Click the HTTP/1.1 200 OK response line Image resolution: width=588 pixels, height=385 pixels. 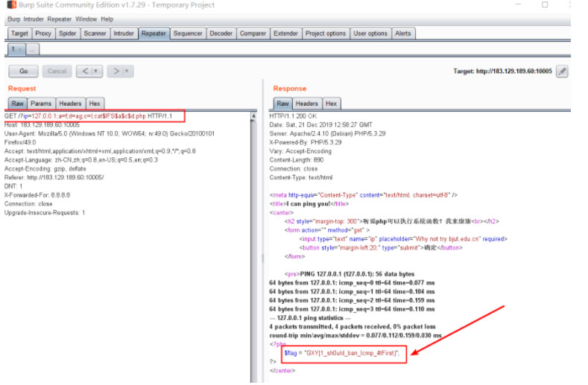coord(293,116)
